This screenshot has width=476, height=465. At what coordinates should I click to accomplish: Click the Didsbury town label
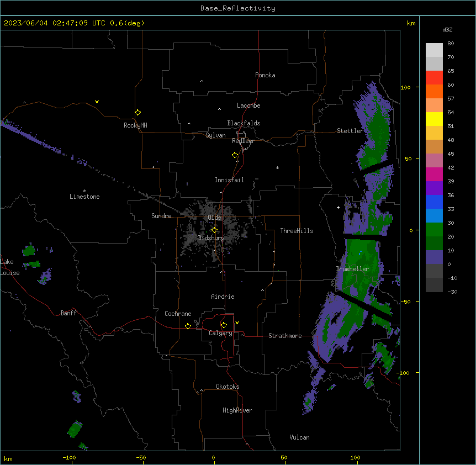(x=211, y=238)
